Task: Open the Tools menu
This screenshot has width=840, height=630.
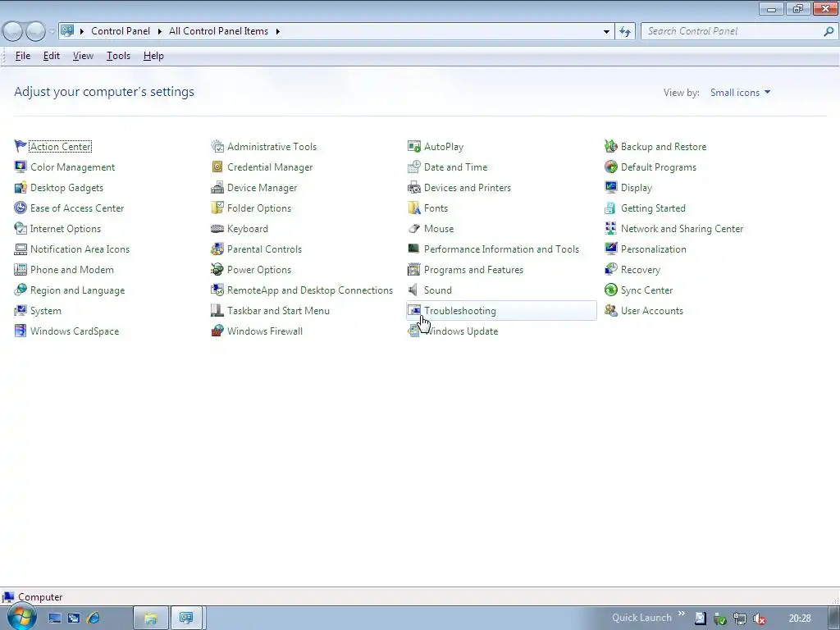Action: pyautogui.click(x=118, y=56)
